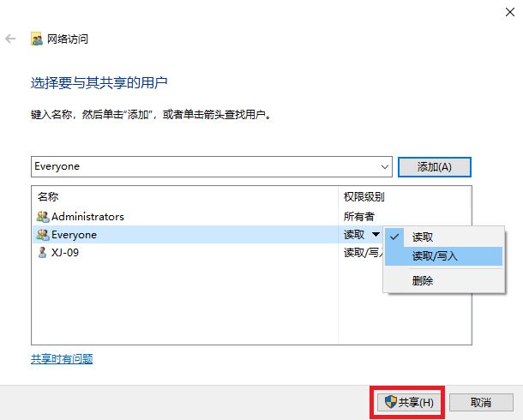Click the checkmark beside 读取 in the menu

[395, 237]
